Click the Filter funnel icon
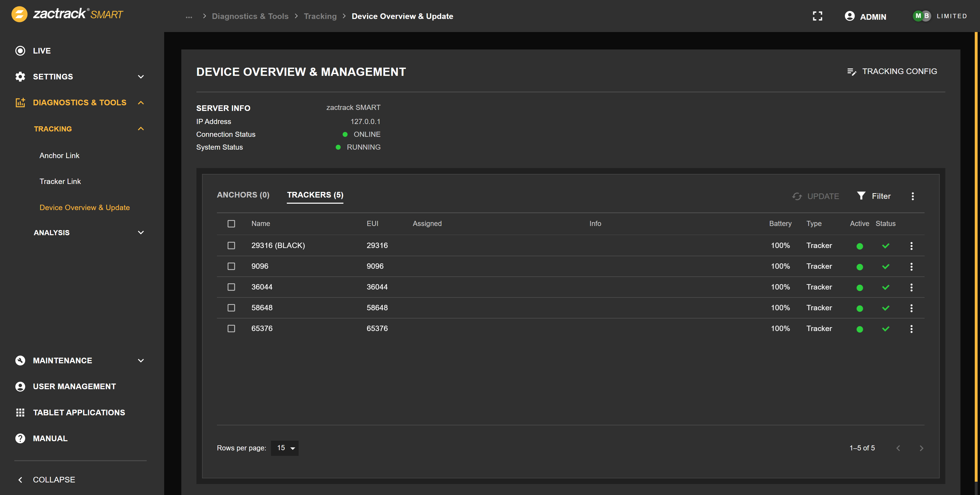Viewport: 980px width, 495px height. pos(861,196)
